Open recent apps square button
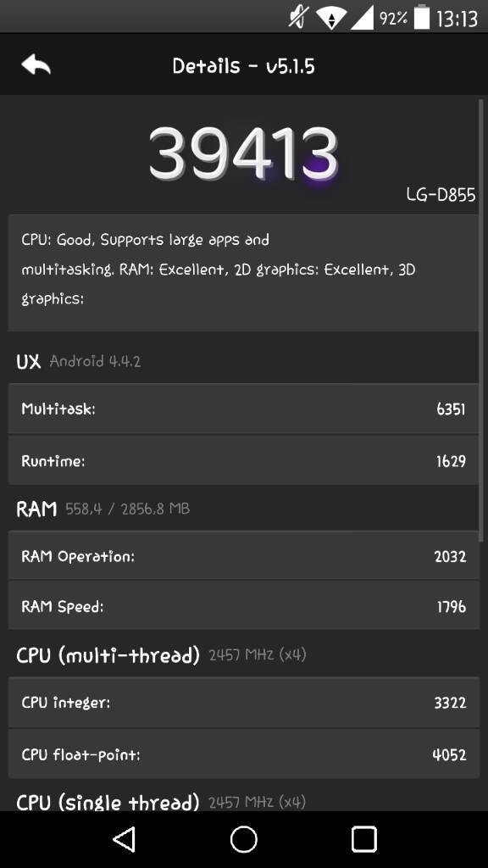This screenshot has height=868, width=488. (x=364, y=839)
